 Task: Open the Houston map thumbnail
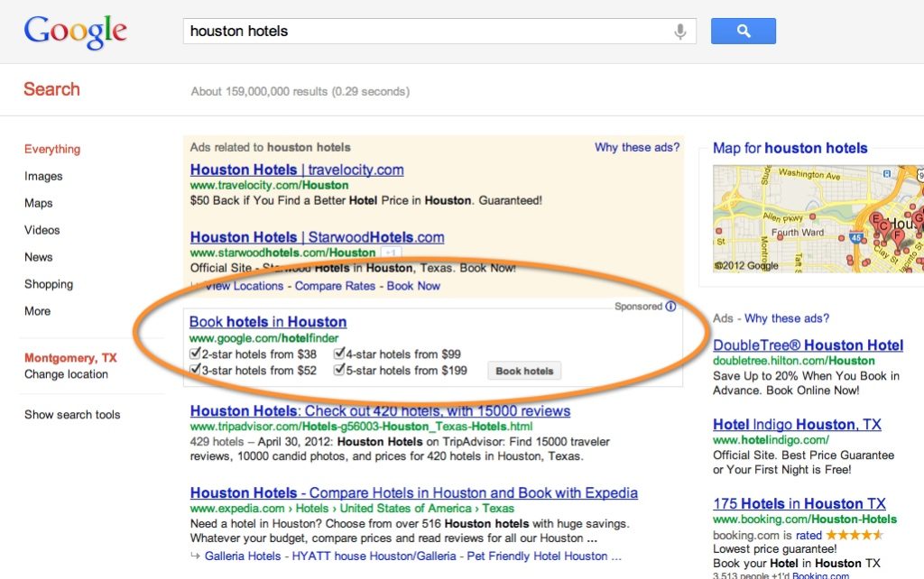(x=818, y=218)
